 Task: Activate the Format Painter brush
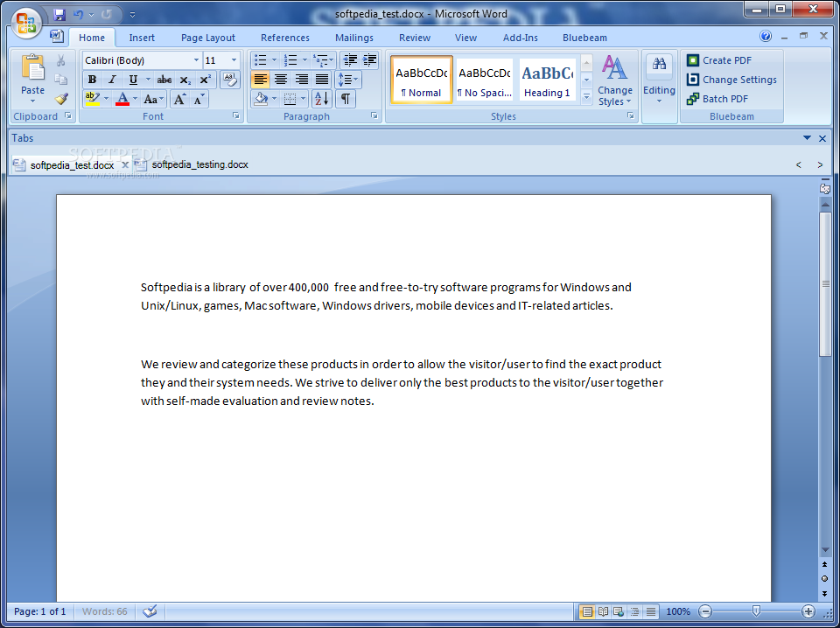tap(61, 99)
